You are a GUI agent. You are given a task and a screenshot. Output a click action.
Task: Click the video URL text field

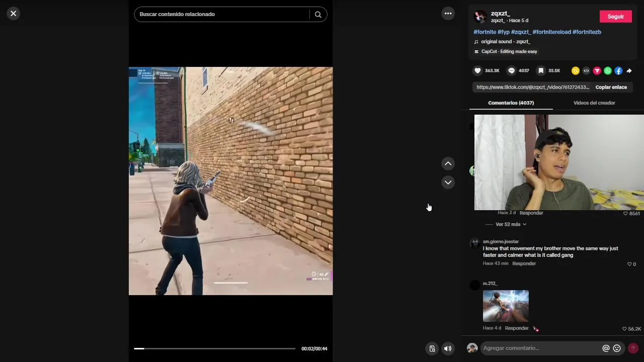click(532, 87)
